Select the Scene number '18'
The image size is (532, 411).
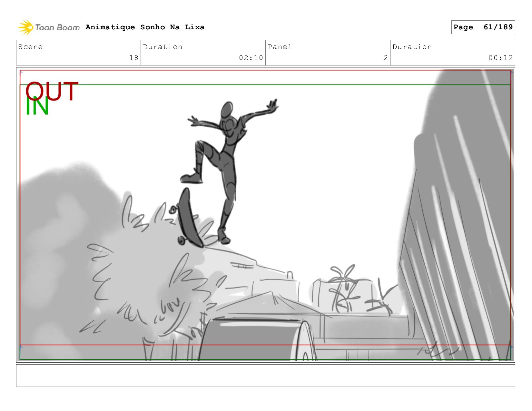(134, 58)
